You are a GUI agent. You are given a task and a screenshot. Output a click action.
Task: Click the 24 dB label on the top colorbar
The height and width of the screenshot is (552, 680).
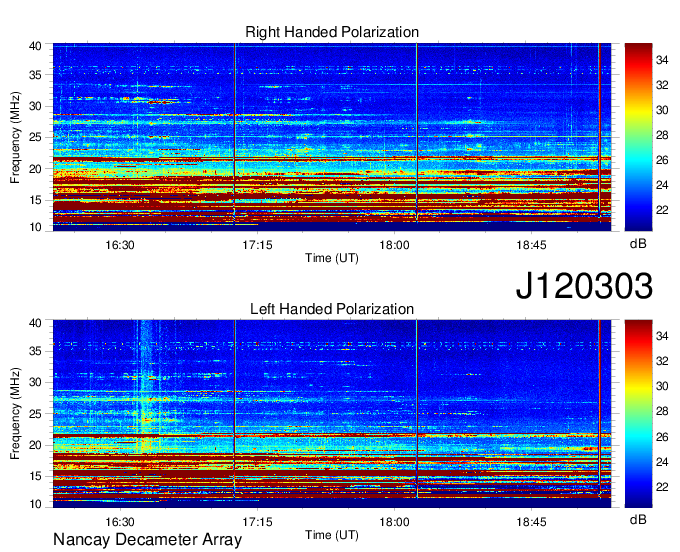point(662,186)
